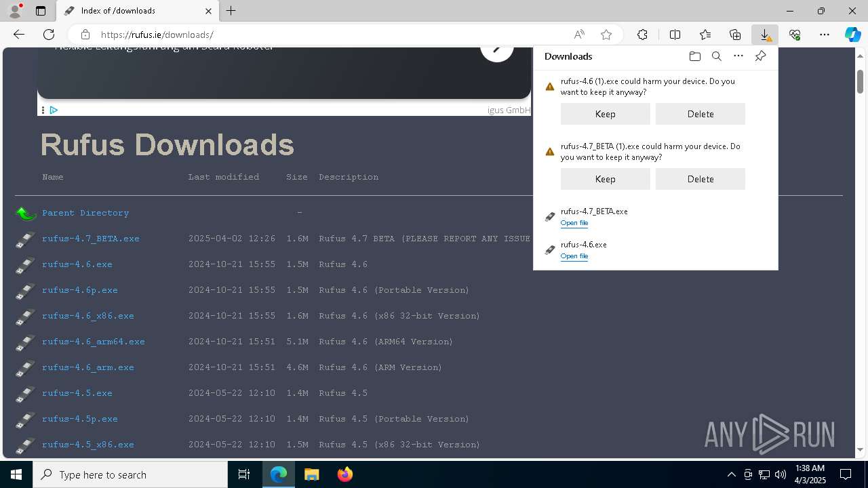Screen dimensions: 868x488
Task: Click the page vertical scrollbar thumb
Action: tap(860, 81)
